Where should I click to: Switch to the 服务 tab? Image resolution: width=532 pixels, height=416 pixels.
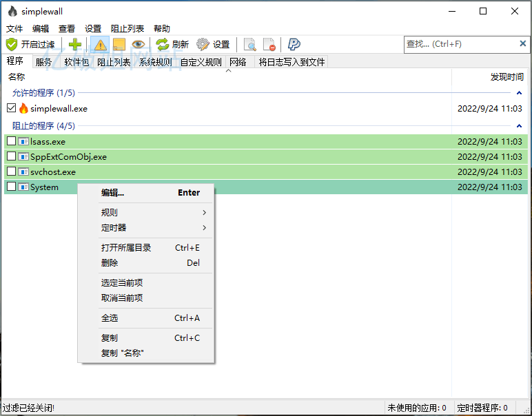click(43, 62)
